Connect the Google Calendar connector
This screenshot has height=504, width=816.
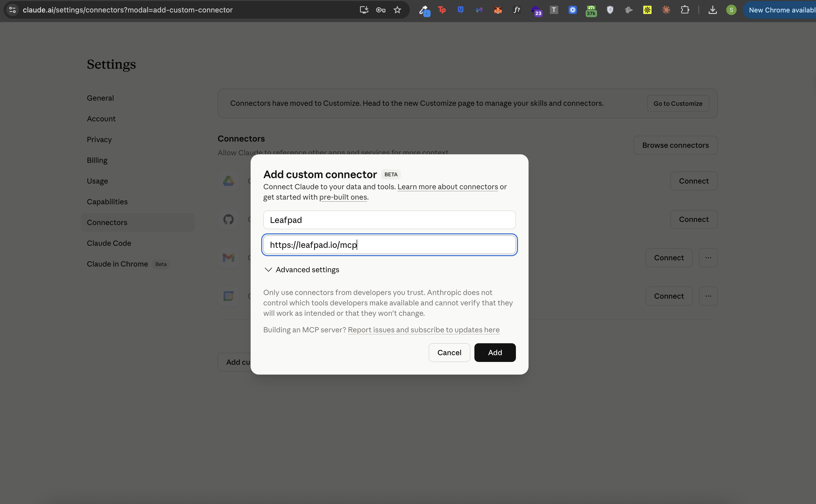click(x=669, y=296)
